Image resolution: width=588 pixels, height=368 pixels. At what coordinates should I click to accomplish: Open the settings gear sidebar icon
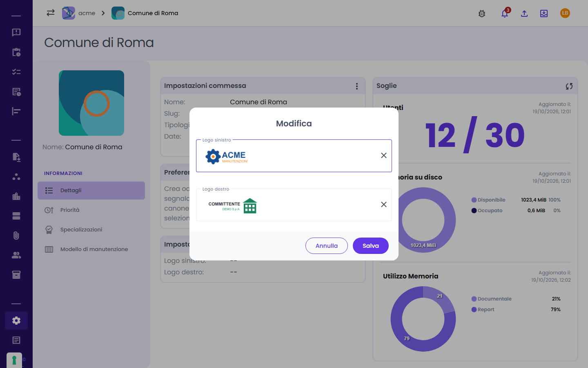(x=16, y=321)
